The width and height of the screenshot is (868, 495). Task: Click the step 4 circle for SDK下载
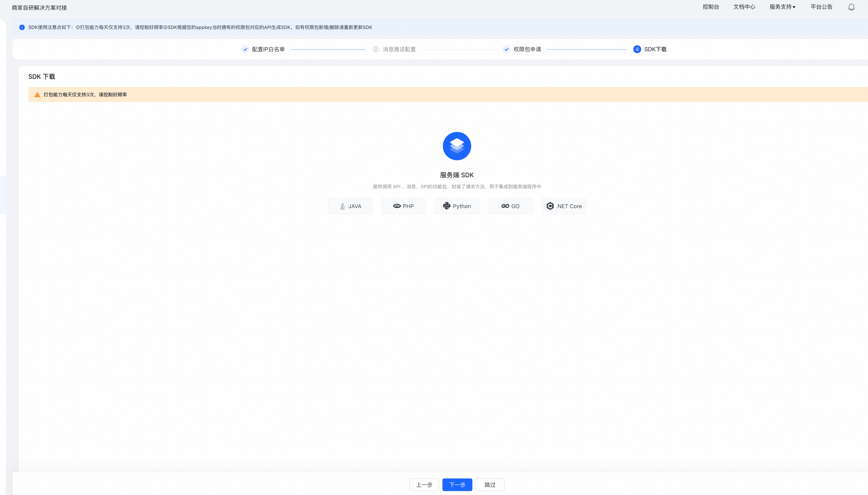click(x=637, y=49)
